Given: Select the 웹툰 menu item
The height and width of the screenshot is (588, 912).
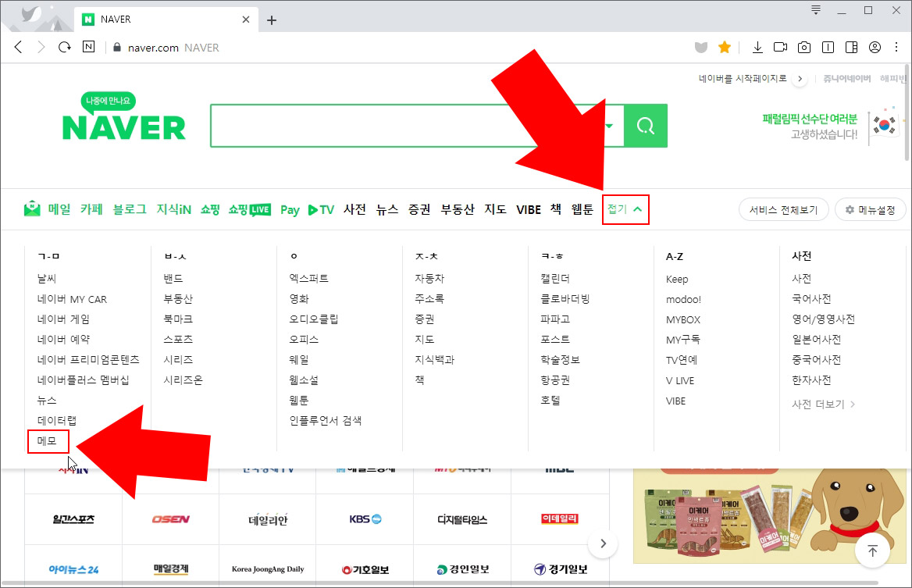Looking at the screenshot, I should tap(581, 209).
